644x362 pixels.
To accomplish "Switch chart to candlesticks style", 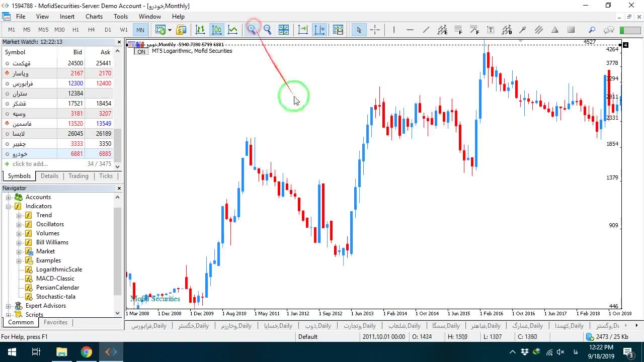I will [217, 30].
